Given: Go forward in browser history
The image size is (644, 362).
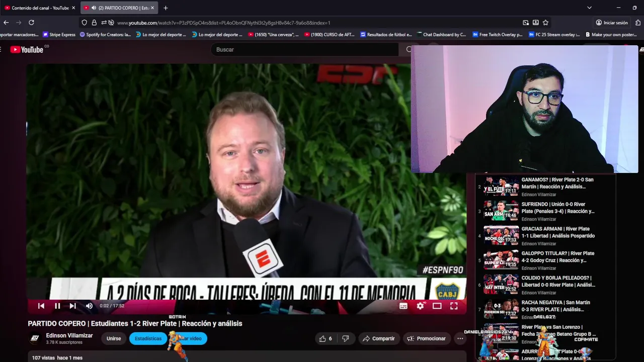Looking at the screenshot, I should tap(19, 23).
